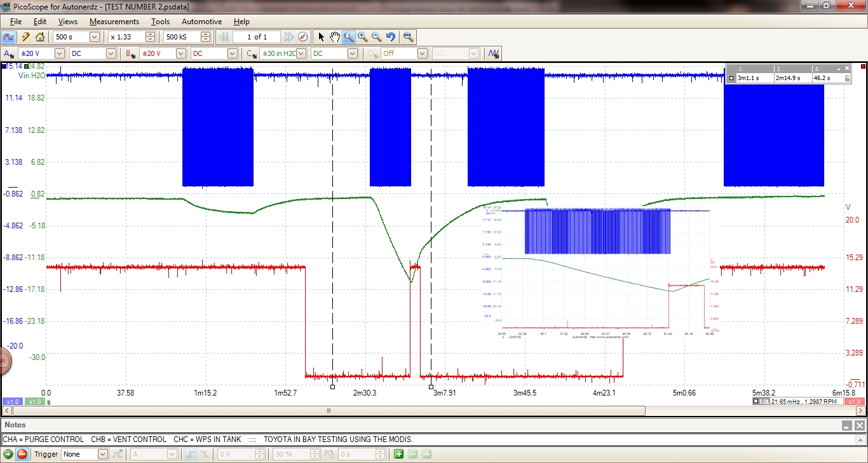Click the green x1.0 Channel C zoom button
This screenshot has height=463, width=868.
pyautogui.click(x=34, y=402)
